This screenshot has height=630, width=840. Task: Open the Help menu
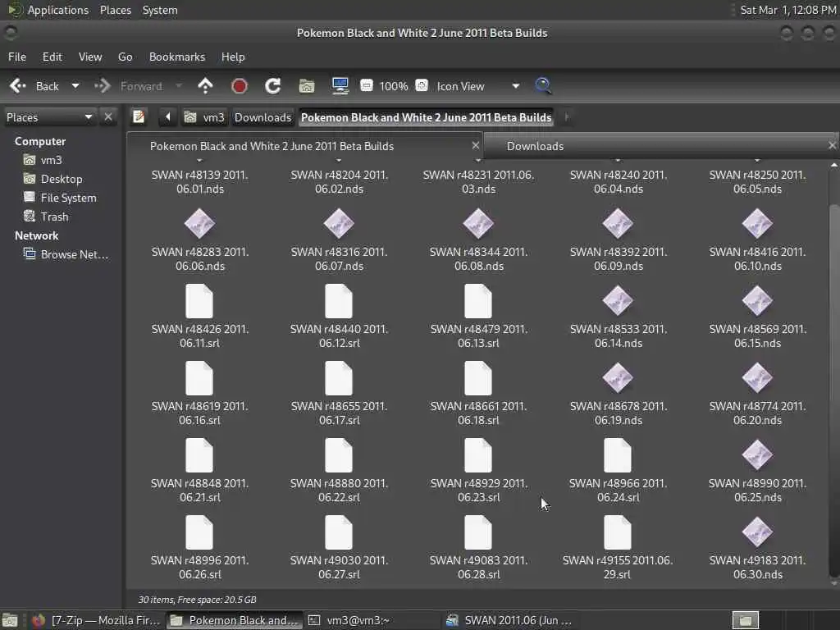pos(233,57)
